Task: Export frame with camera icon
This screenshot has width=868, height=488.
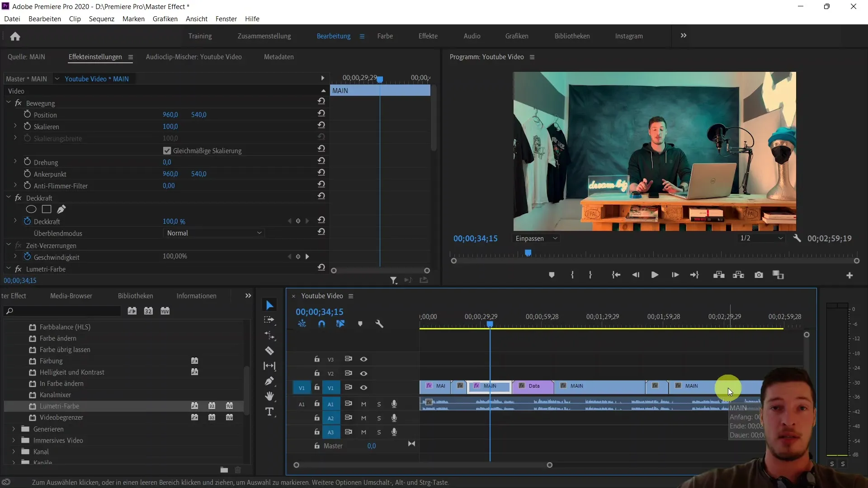Action: click(759, 275)
